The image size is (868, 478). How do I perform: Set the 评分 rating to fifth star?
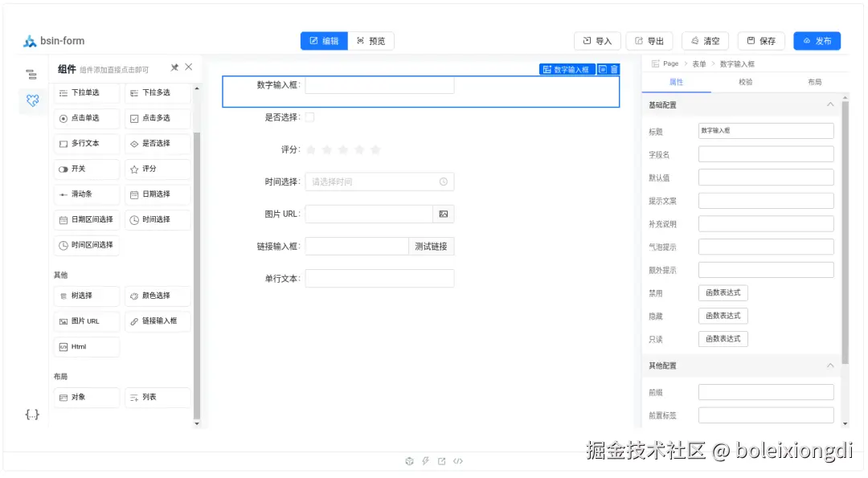pos(375,150)
